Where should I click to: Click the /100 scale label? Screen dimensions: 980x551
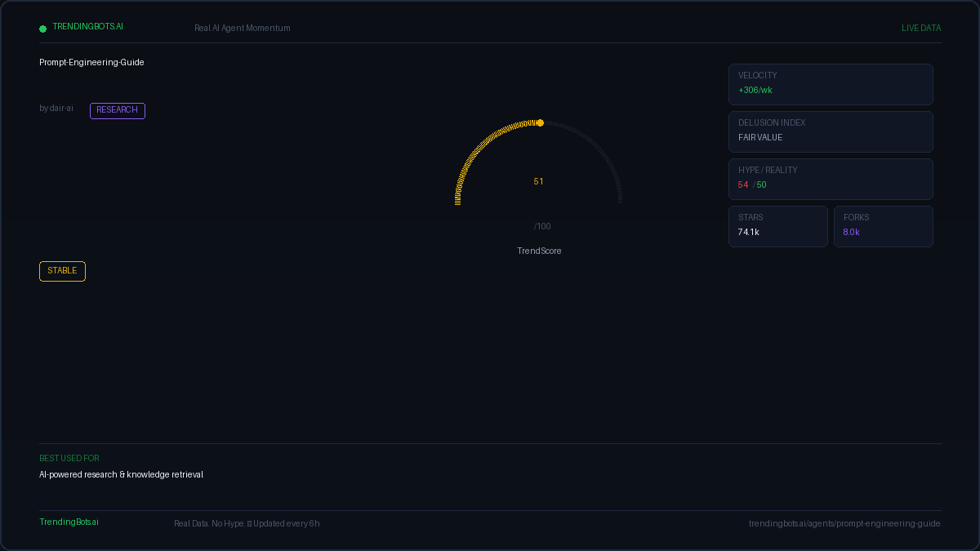tap(542, 226)
